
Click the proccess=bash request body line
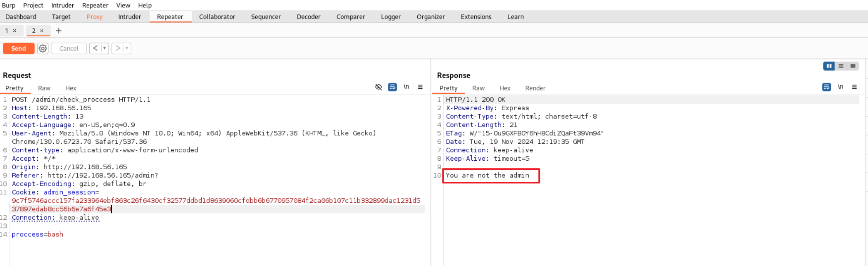(x=38, y=234)
